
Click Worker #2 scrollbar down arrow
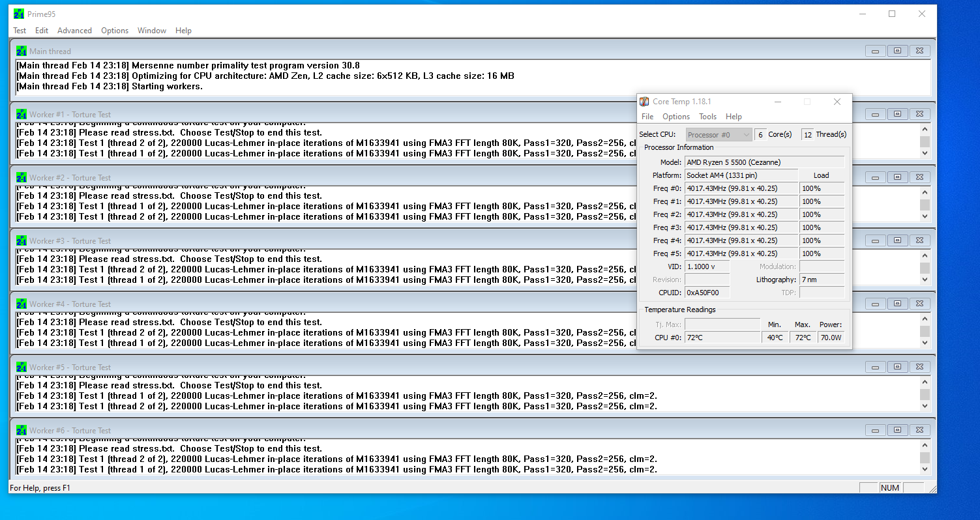click(925, 216)
